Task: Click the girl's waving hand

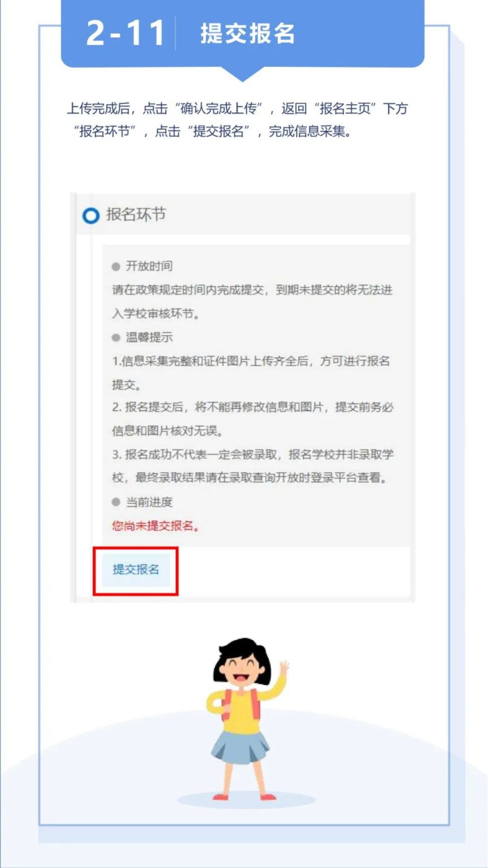Action: click(x=284, y=666)
